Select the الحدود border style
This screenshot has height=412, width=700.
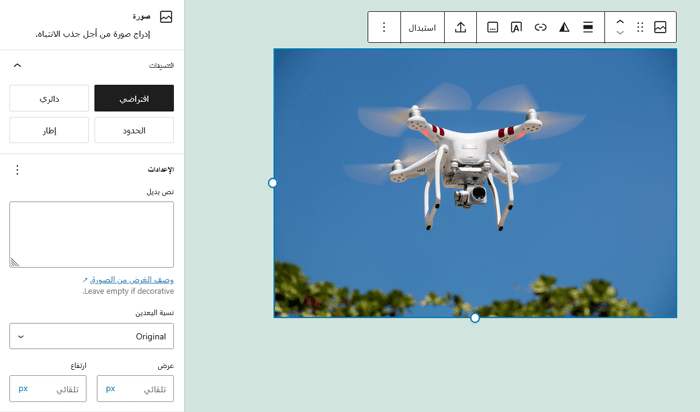point(134,131)
